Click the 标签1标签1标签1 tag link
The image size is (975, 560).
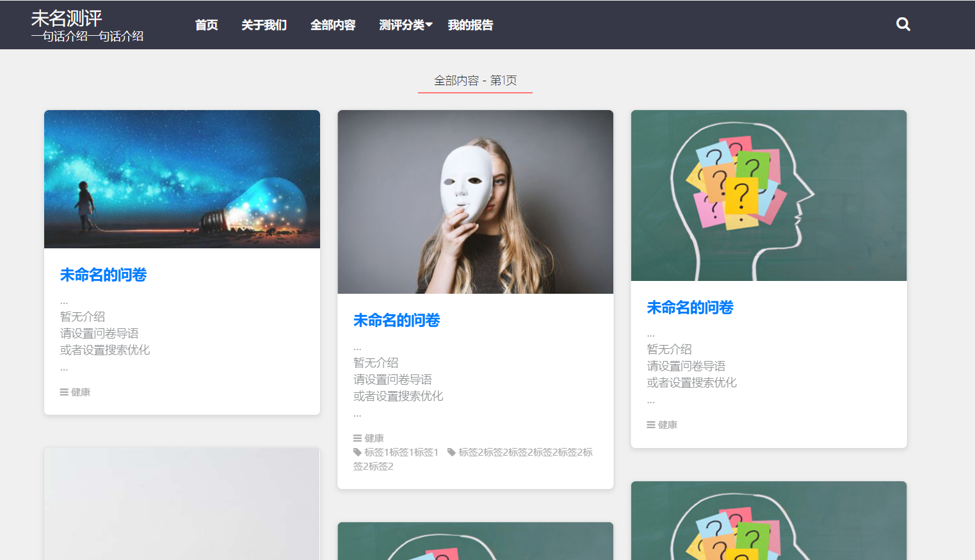(401, 452)
